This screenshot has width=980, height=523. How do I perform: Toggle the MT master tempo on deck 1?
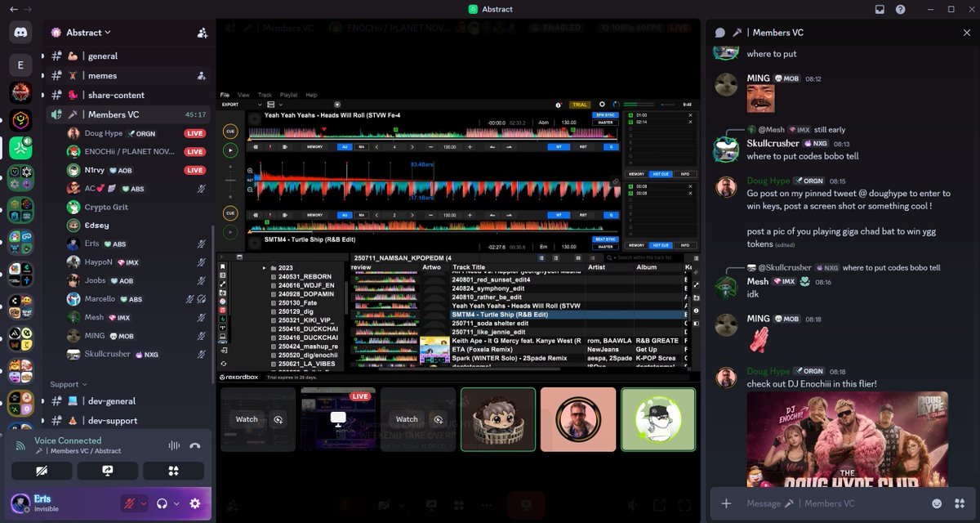coord(559,147)
